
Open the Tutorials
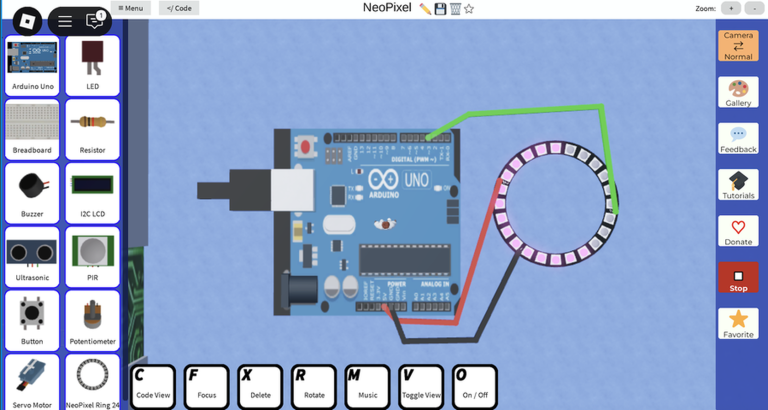pos(738,185)
